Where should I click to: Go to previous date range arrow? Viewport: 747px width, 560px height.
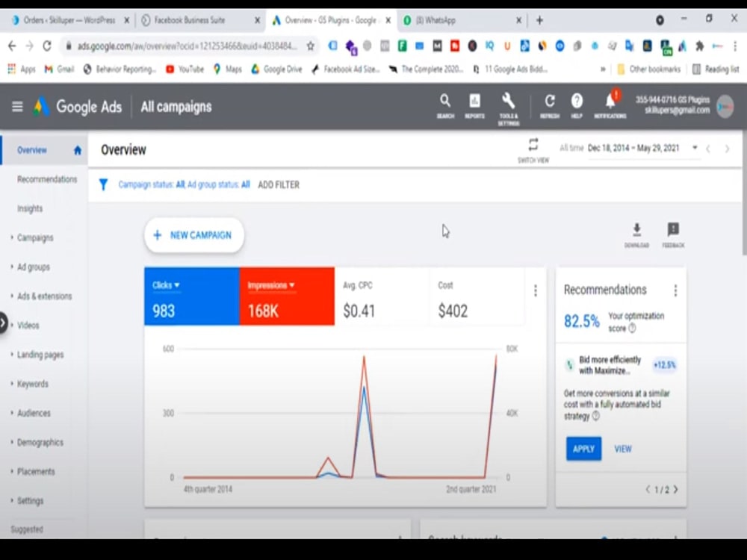tap(709, 149)
